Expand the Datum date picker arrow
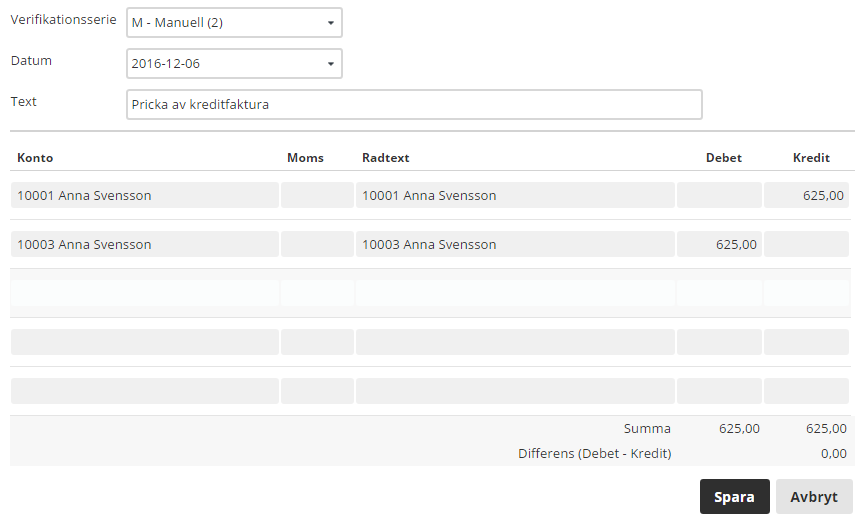860x523 pixels. click(x=331, y=64)
